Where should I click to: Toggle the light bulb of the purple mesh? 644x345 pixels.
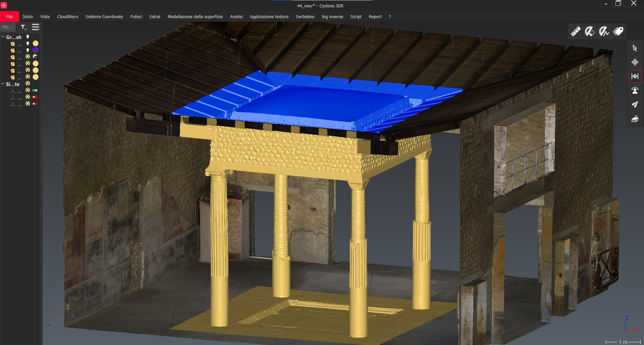click(28, 50)
